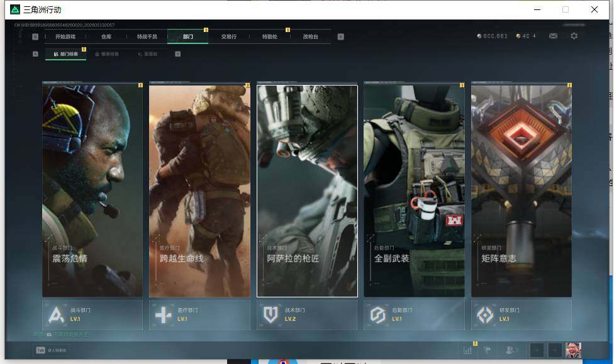Minimize the 三角洲行动 window

[537, 9]
